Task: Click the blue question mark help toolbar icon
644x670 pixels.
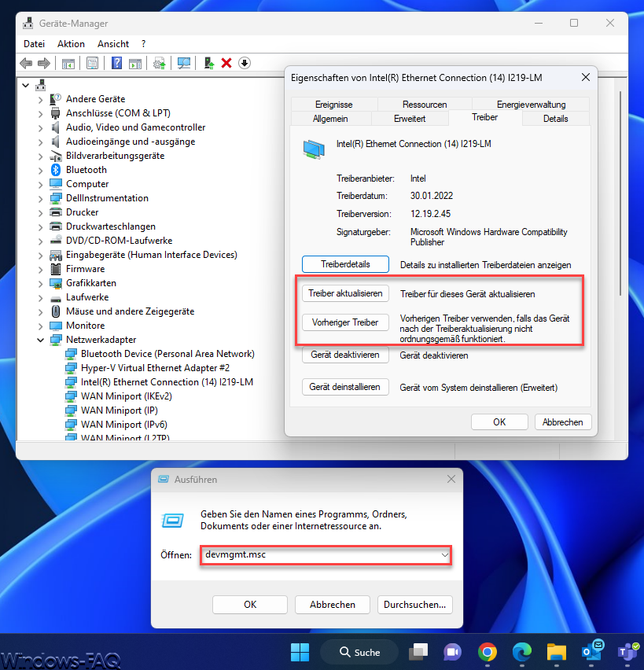Action: coord(116,63)
